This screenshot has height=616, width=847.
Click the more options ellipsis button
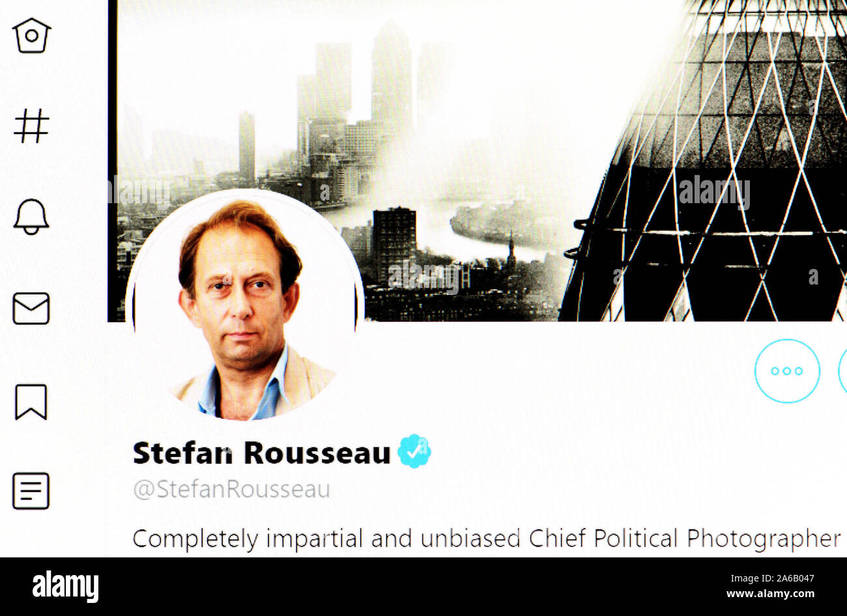point(787,371)
